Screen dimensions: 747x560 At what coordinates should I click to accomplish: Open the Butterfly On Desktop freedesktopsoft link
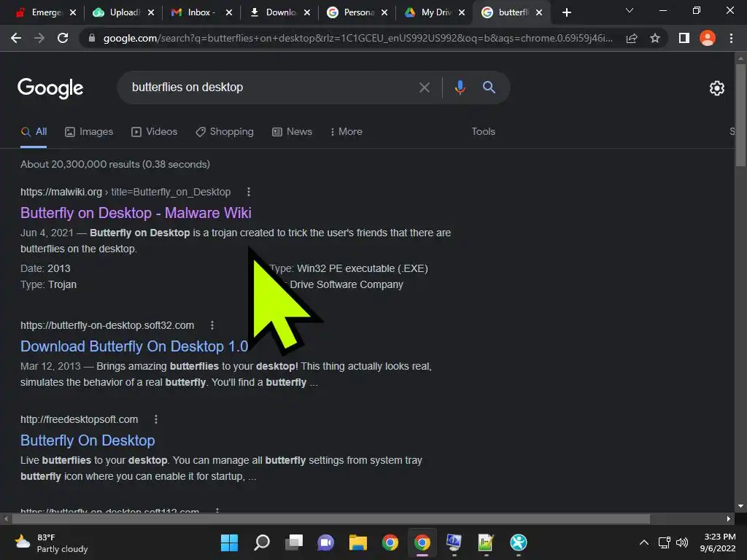88,440
